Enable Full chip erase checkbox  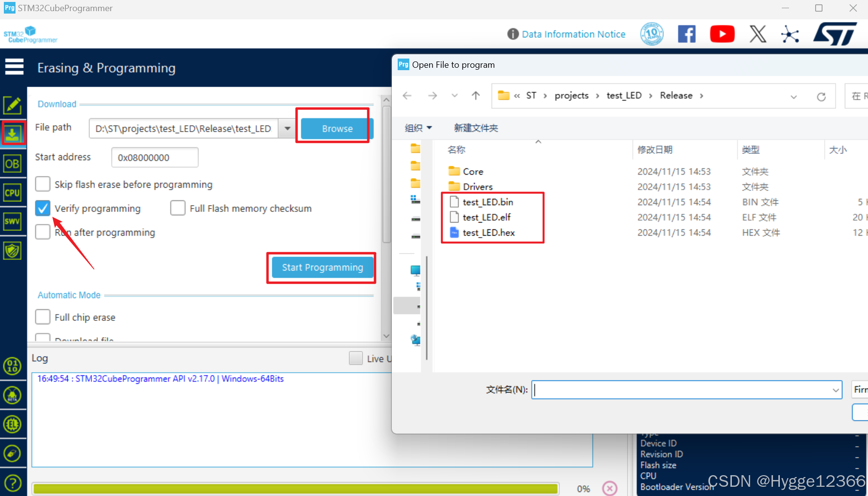pos(43,317)
